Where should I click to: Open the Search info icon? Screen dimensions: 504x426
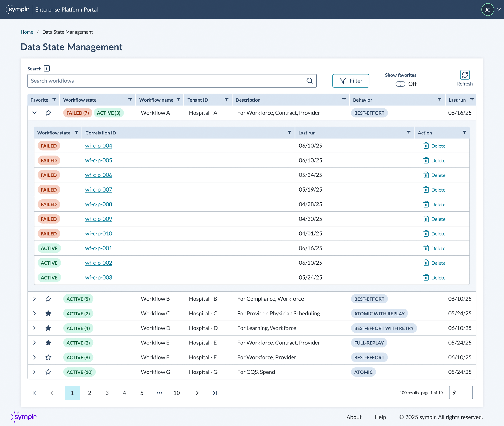(x=47, y=69)
